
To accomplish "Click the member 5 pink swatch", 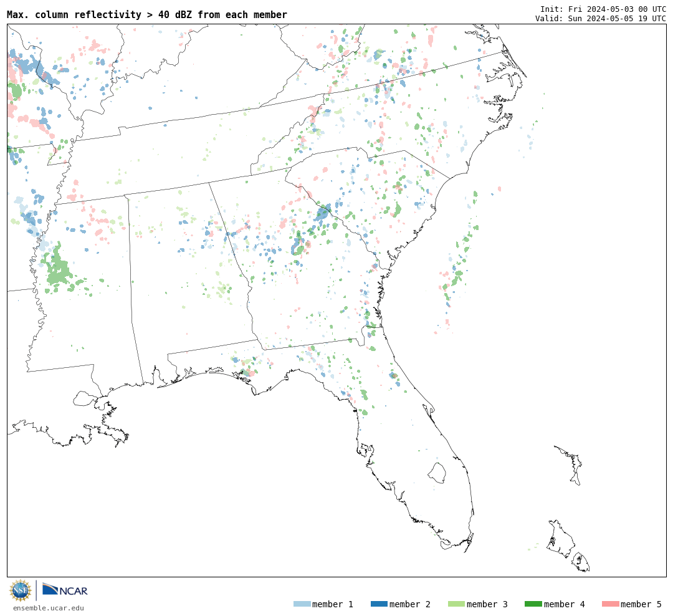I will [x=610, y=604].
